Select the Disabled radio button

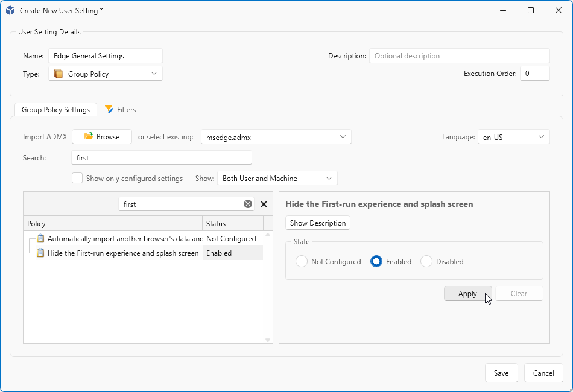(x=426, y=261)
